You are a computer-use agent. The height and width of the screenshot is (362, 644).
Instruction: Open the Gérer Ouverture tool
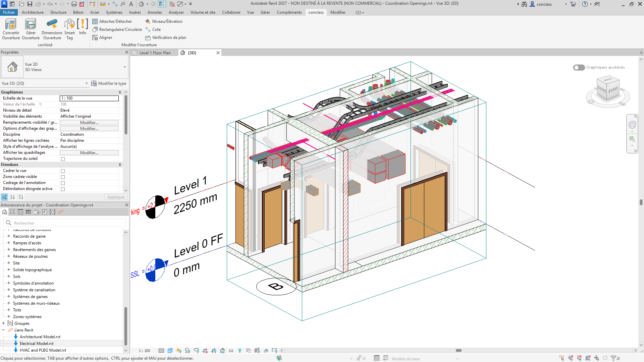pos(31,29)
